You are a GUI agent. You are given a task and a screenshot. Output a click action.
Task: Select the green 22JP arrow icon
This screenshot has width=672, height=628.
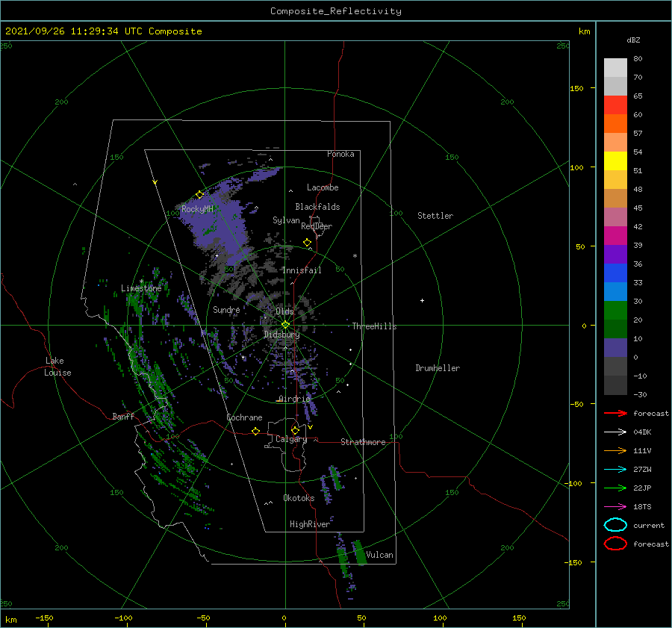tap(615, 488)
